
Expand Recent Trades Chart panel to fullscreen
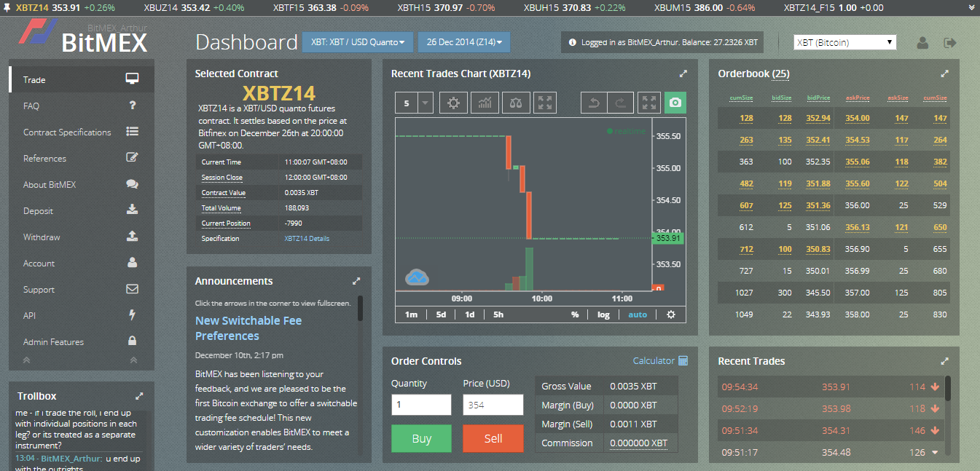pyautogui.click(x=683, y=74)
